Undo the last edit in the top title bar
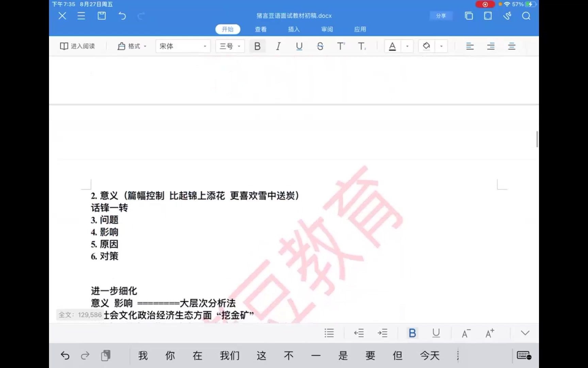Viewport: 588px width, 368px height. [122, 16]
